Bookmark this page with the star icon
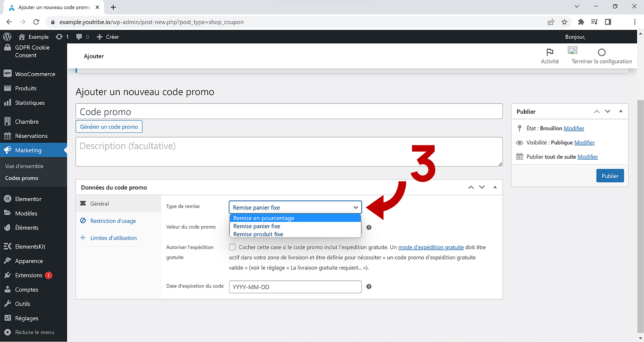644x342 pixels. tap(565, 22)
